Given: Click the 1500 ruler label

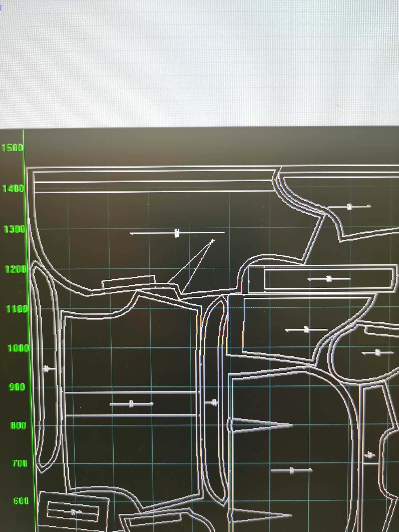Looking at the screenshot, I should pos(12,148).
